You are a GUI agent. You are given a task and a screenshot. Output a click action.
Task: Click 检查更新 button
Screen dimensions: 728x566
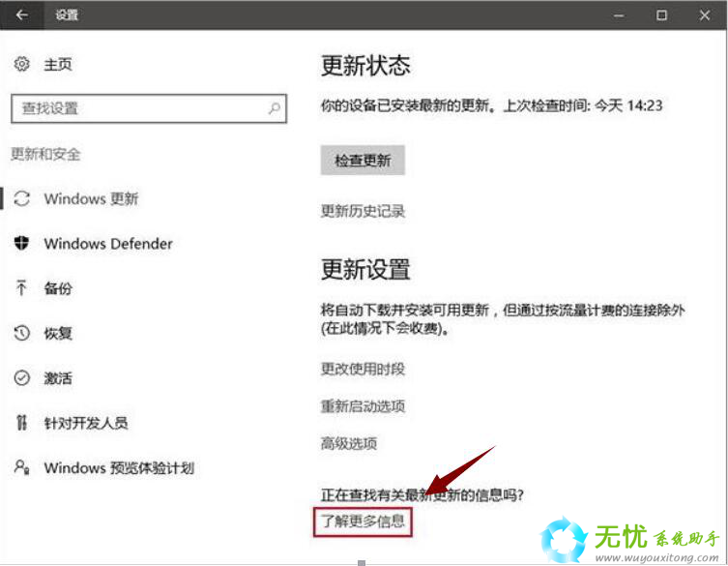[363, 161]
